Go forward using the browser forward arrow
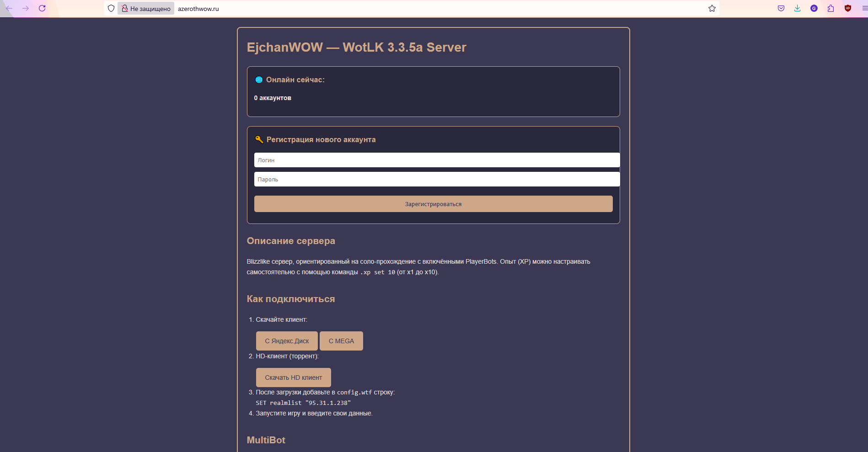The width and height of the screenshot is (868, 452). click(x=26, y=8)
